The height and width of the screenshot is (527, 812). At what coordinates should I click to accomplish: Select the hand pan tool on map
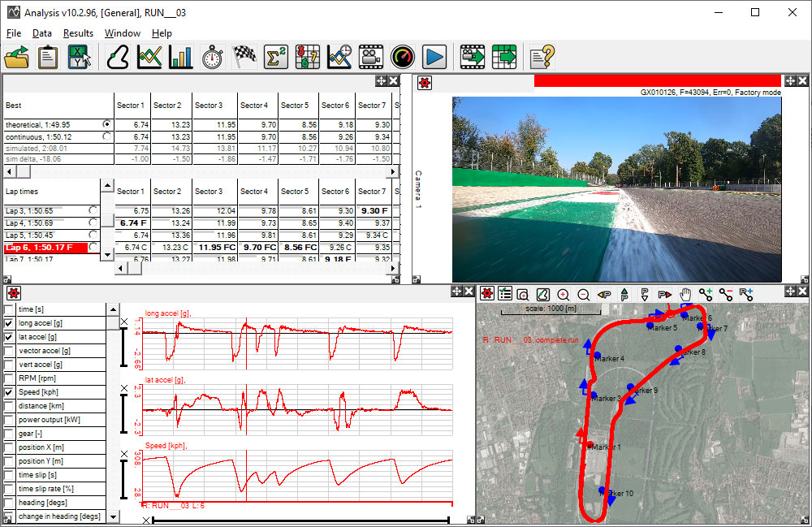685,295
